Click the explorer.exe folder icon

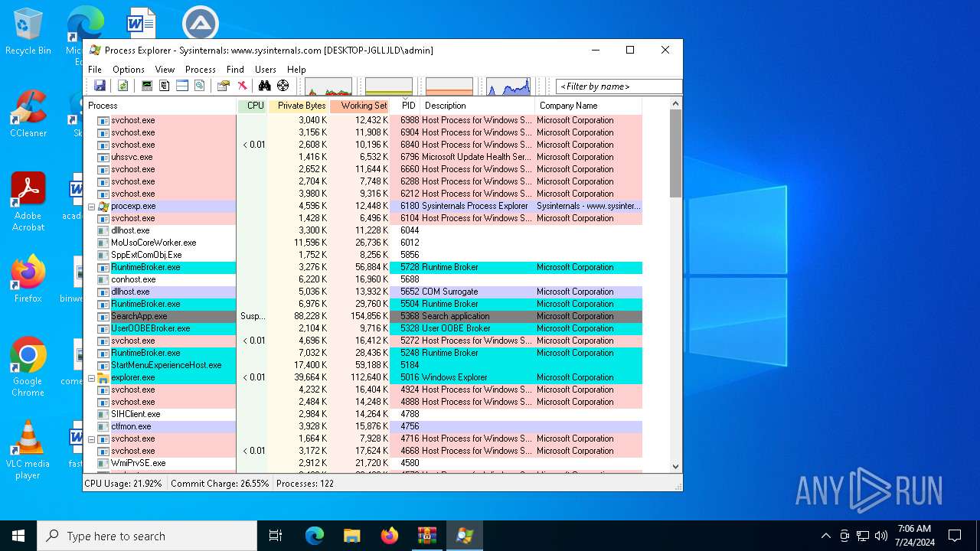point(103,377)
